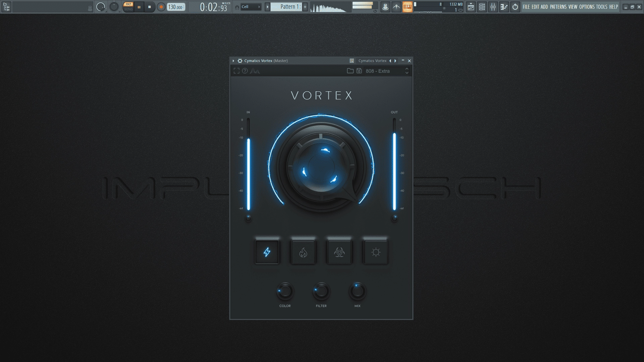Open the Pattern 1 selector

click(286, 7)
